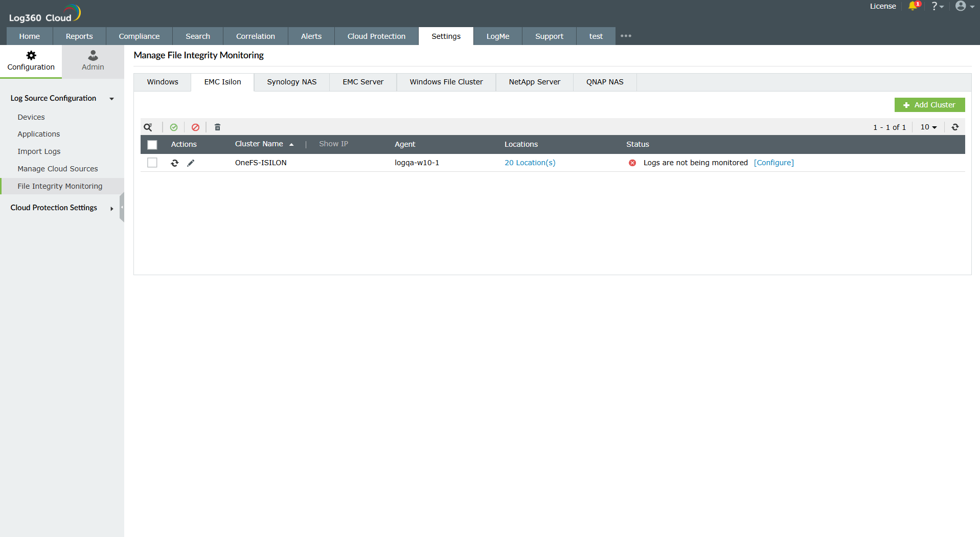Screen dimensions: 980x537
Task: Edit OneFS-ISILON using the pencil icon
Action: (191, 163)
